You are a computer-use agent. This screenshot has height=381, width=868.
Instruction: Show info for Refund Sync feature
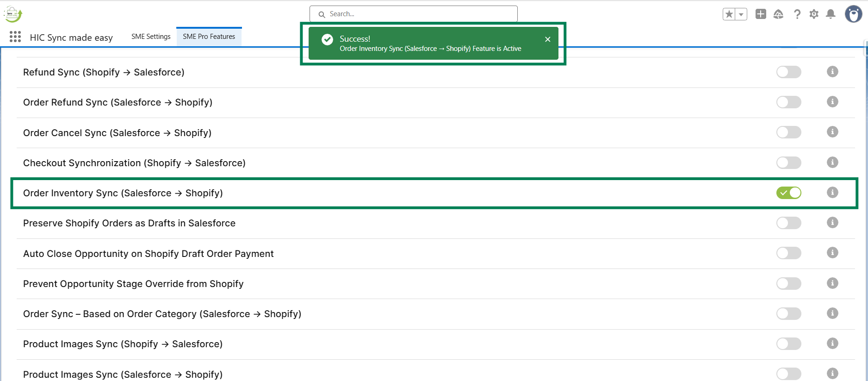coord(832,72)
